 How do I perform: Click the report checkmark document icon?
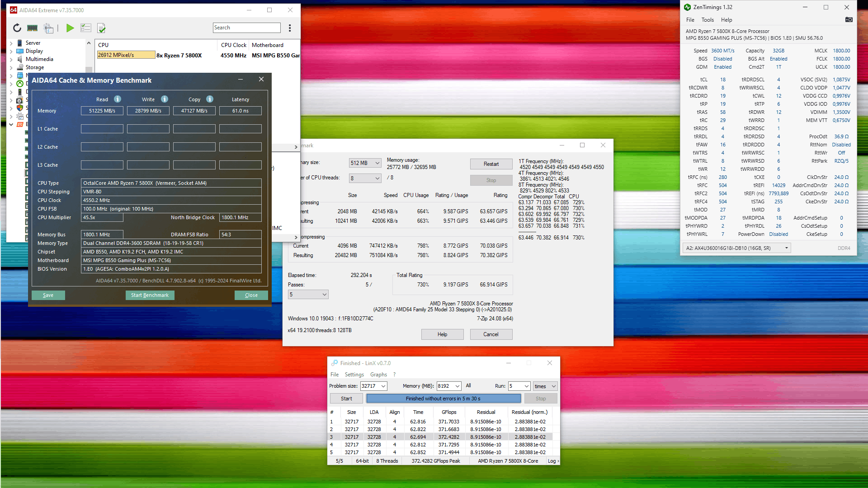tap(102, 28)
